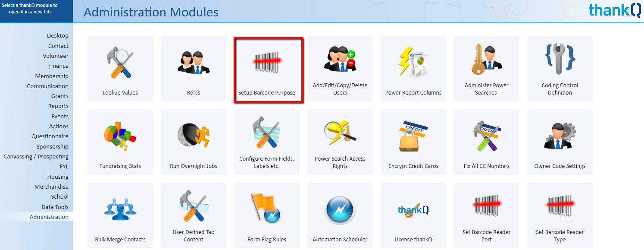Open the Form Flag Rules module

click(x=267, y=215)
